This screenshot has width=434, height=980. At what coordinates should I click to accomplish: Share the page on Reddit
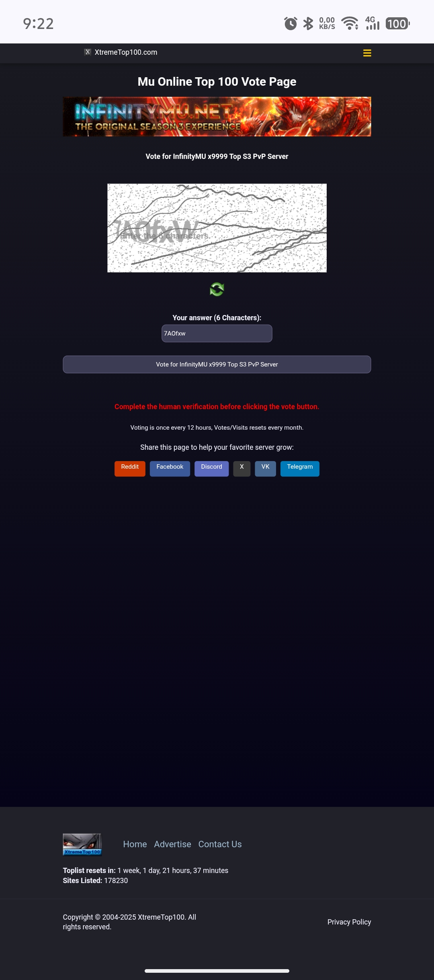coord(130,469)
